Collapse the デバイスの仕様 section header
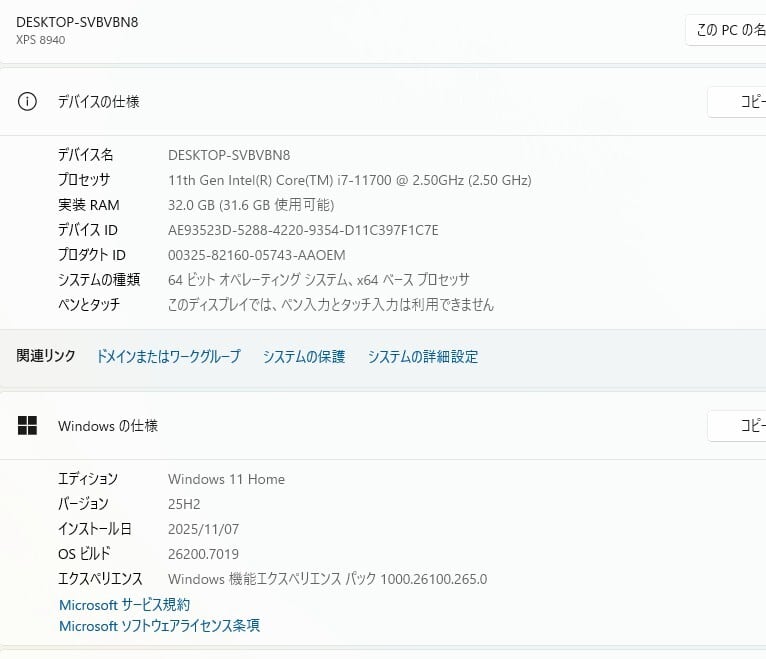Image resolution: width=766 pixels, height=659 pixels. (x=383, y=102)
